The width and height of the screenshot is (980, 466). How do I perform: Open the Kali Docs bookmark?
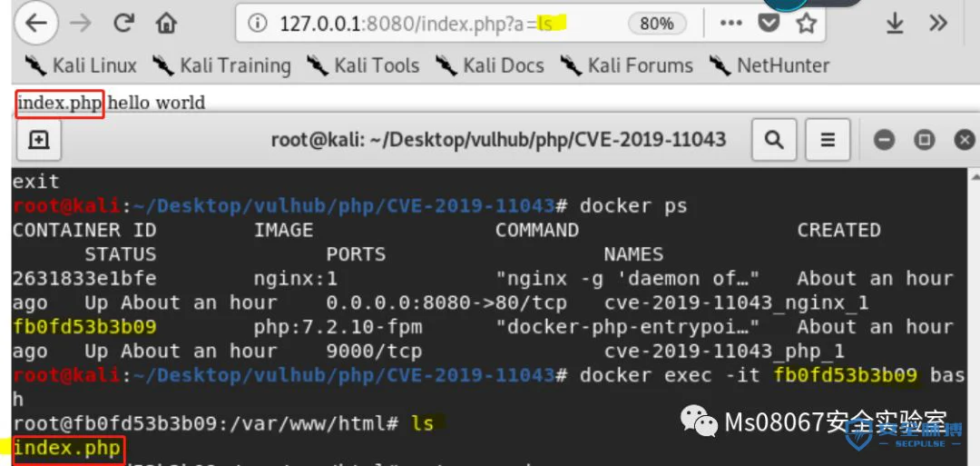click(489, 65)
